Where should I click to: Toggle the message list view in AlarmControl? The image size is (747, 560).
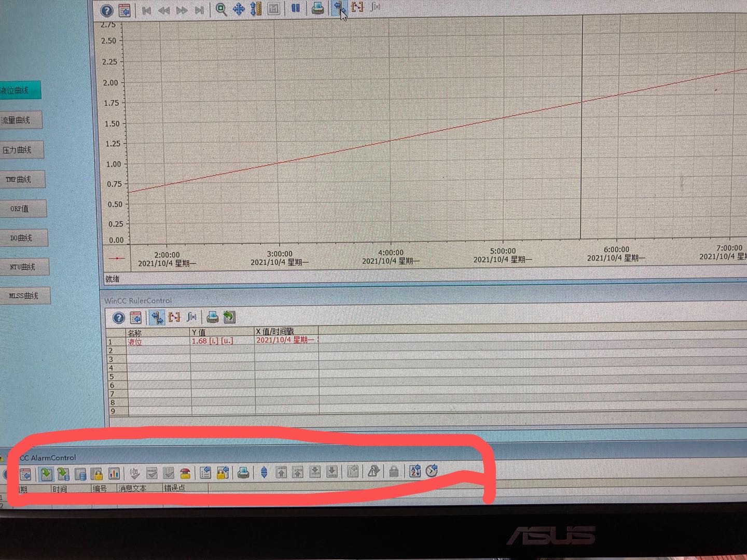(x=47, y=473)
